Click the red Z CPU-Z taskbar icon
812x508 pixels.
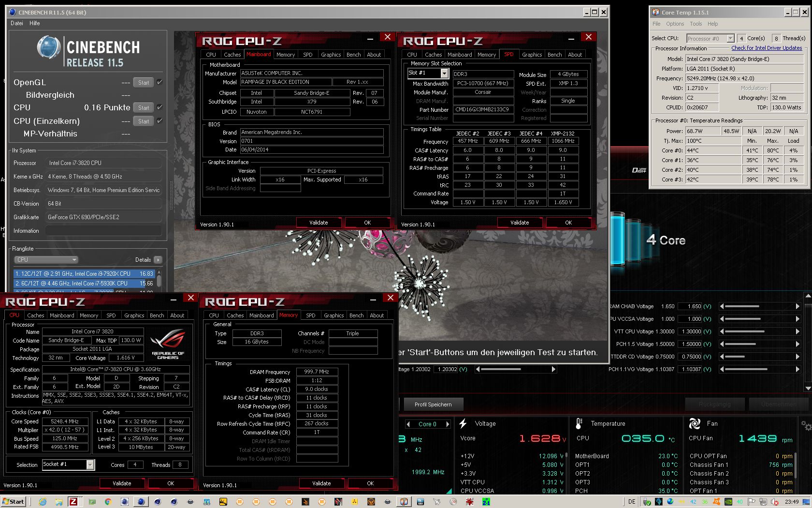coord(73,502)
